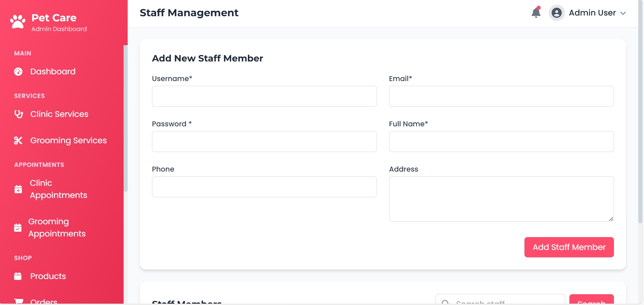Viewport: 644px width, 305px height.
Task: Go to Products in the sidebar
Action: click(x=48, y=276)
